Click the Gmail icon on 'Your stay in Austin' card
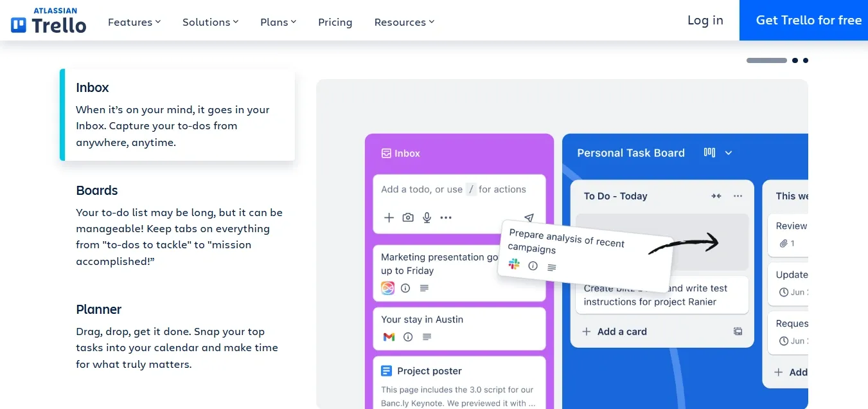The width and height of the screenshot is (868, 409). 388,336
